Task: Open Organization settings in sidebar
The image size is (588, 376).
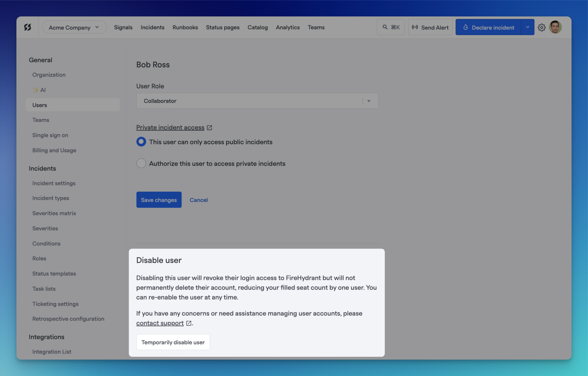Action: [49, 75]
